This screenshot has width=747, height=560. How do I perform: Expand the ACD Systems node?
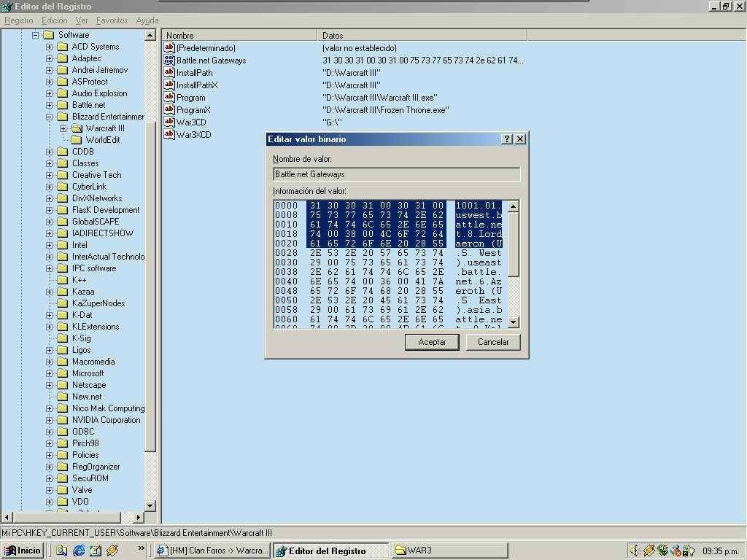tap(49, 47)
